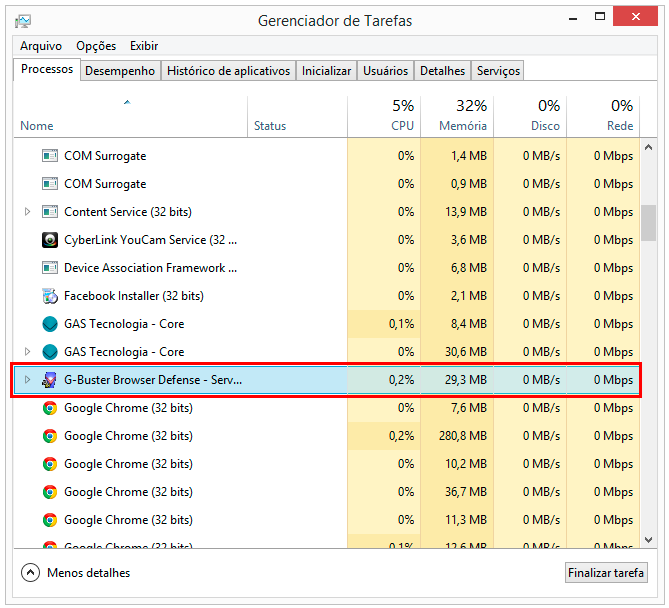
Task: Switch to the Serviços tab
Action: pos(498,71)
